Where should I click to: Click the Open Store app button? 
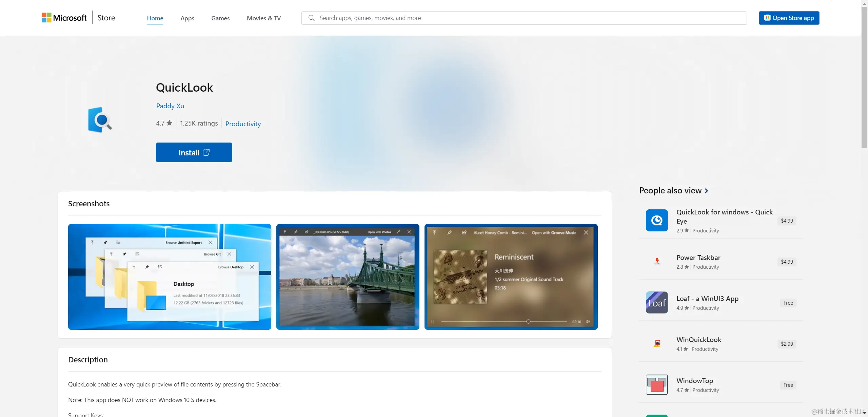tap(789, 18)
